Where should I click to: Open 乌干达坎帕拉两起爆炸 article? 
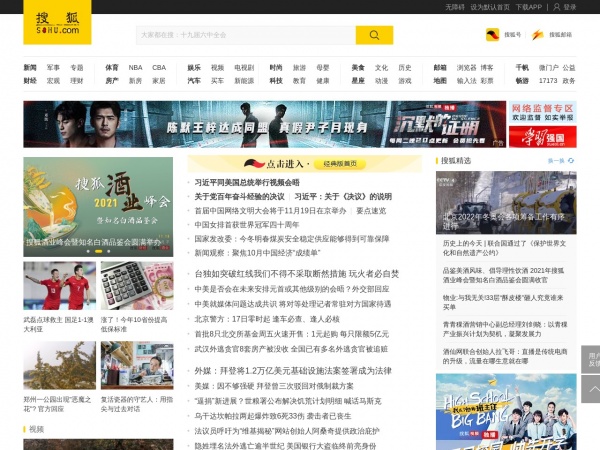coord(273,416)
